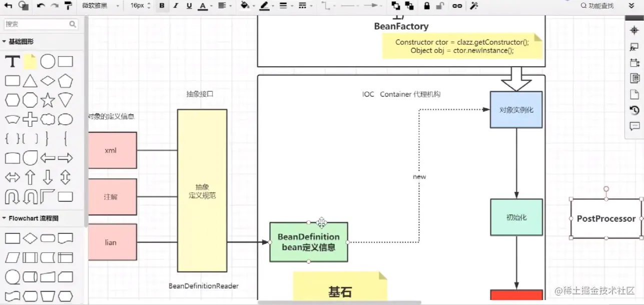Image resolution: width=644 pixels, height=305 pixels.
Task: Toggle underline formatting
Action: coord(189,6)
